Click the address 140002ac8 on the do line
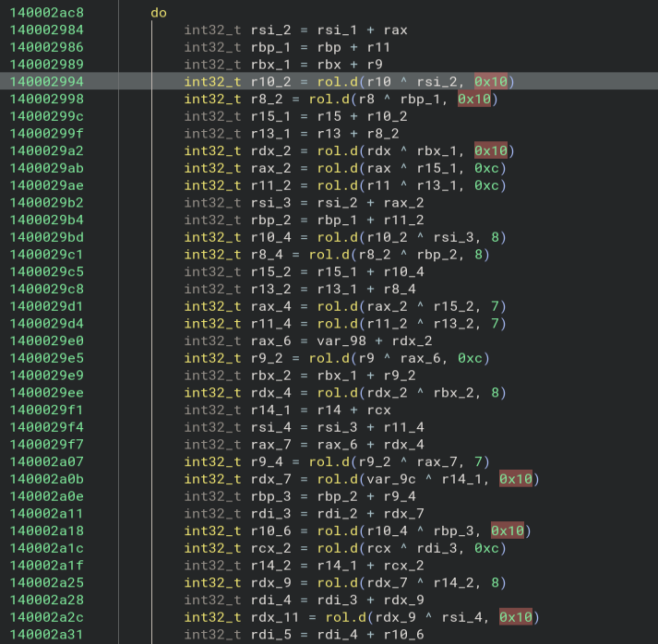Viewport: 658px width, 644px height. pyautogui.click(x=46, y=13)
